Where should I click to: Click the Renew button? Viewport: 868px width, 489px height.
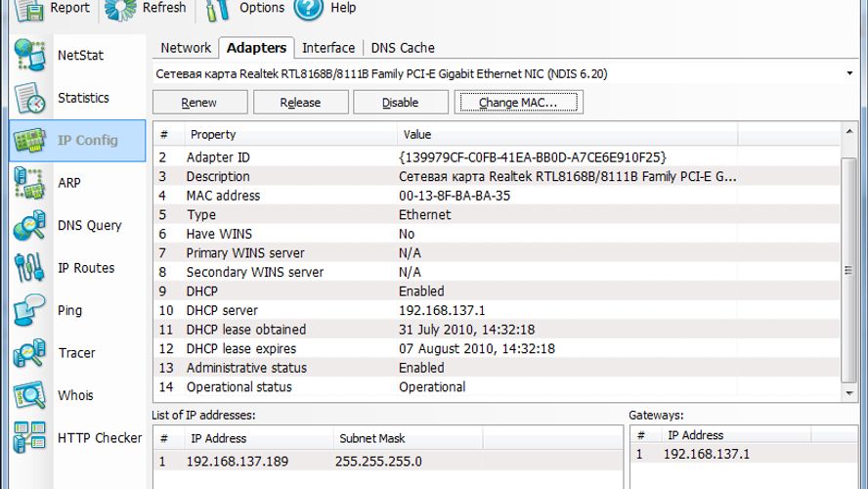199,103
